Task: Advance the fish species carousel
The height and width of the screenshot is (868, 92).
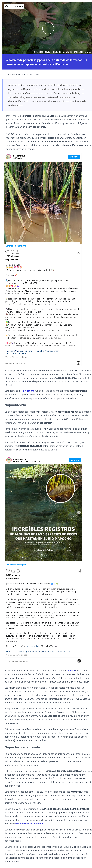Action: coord(79,512)
